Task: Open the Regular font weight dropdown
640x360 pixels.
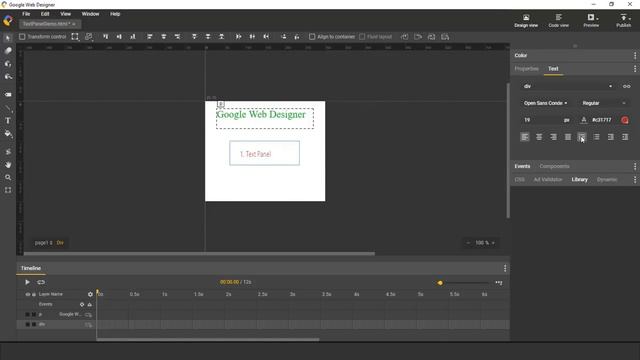Action: point(603,103)
